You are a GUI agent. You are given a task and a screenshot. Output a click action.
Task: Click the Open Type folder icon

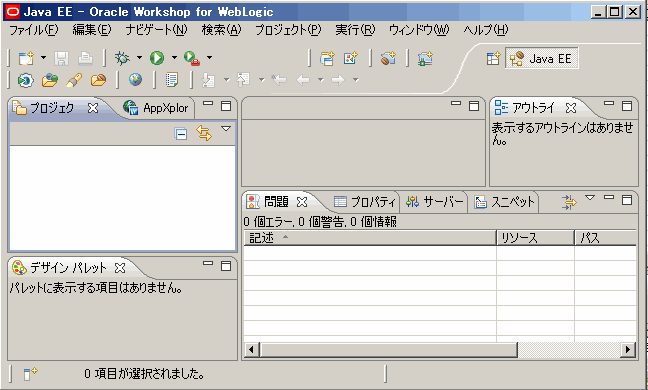click(x=98, y=80)
